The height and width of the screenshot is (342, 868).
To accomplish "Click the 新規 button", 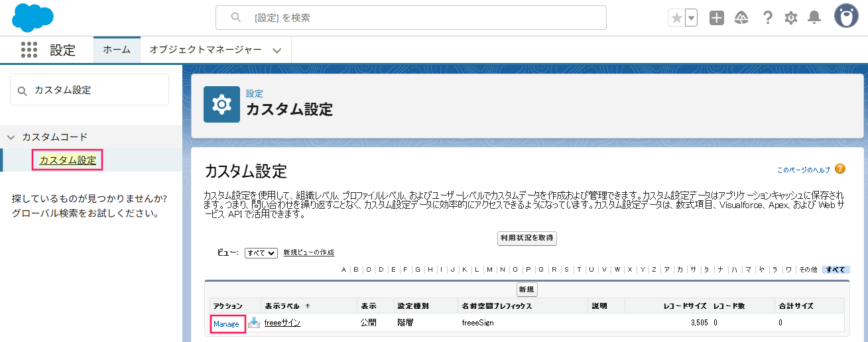I will [x=527, y=290].
